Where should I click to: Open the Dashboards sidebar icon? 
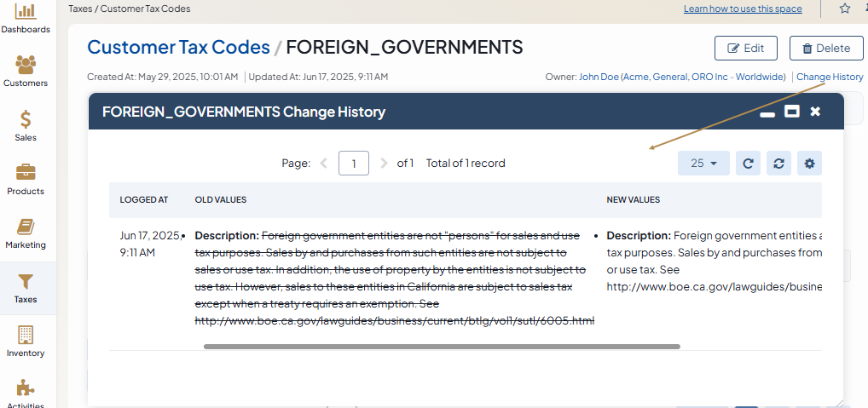click(x=26, y=17)
